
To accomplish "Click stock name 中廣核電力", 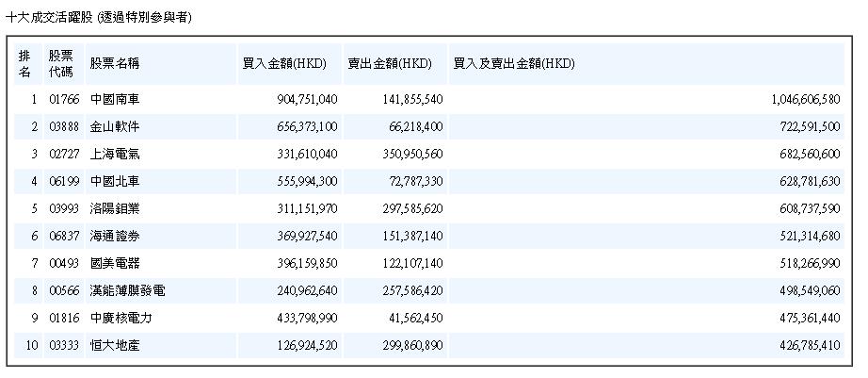I will (121, 319).
